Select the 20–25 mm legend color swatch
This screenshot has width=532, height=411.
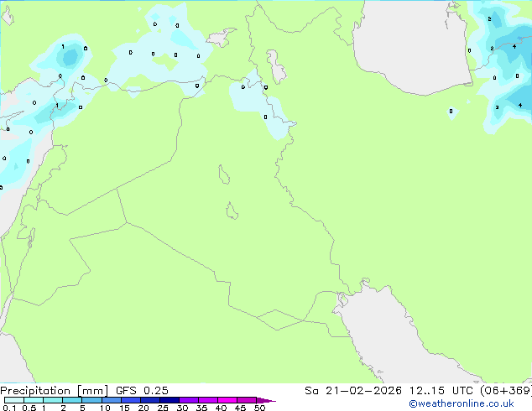(x=150, y=400)
